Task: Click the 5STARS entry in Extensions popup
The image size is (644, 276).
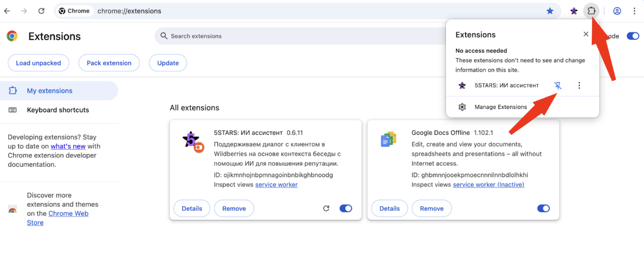Action: [507, 86]
